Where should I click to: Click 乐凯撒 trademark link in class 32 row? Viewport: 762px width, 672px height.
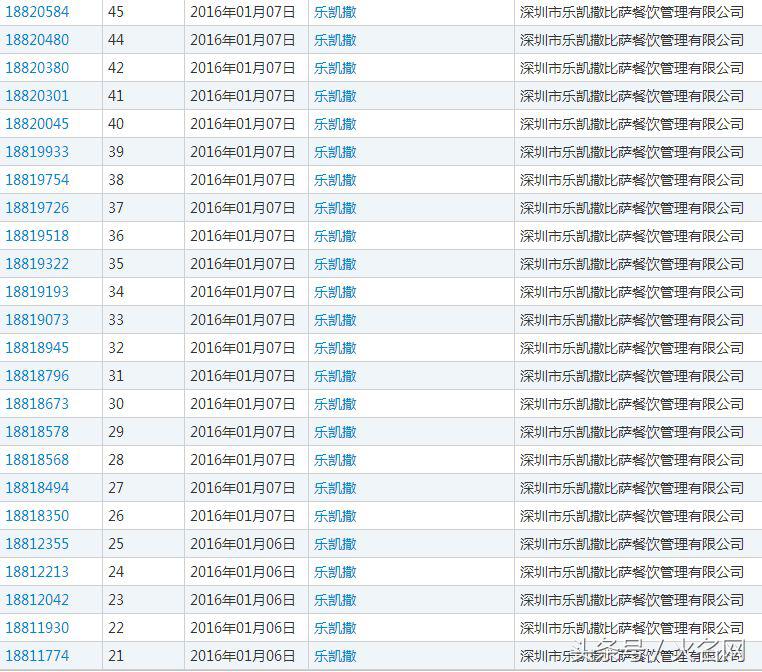335,348
